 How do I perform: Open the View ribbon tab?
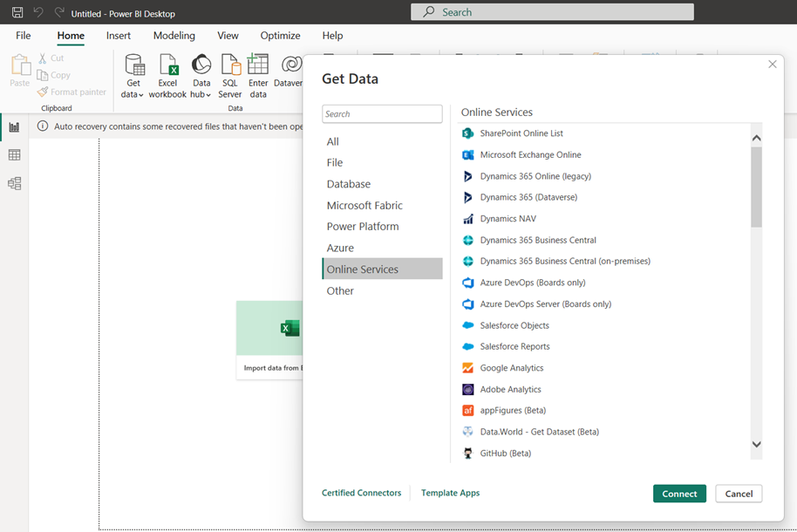pos(228,36)
